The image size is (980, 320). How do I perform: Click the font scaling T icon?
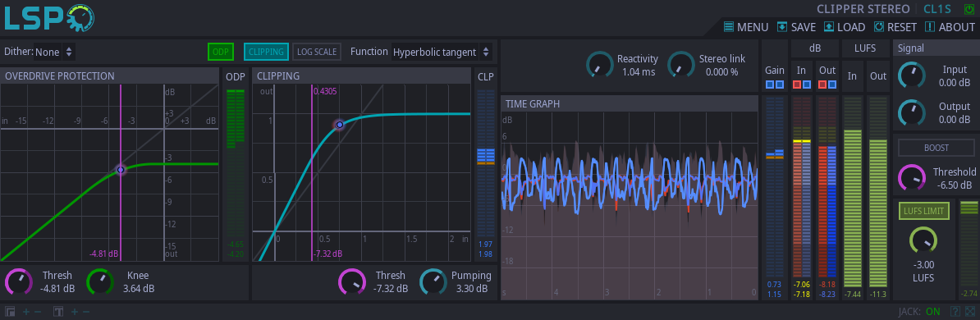tap(58, 311)
